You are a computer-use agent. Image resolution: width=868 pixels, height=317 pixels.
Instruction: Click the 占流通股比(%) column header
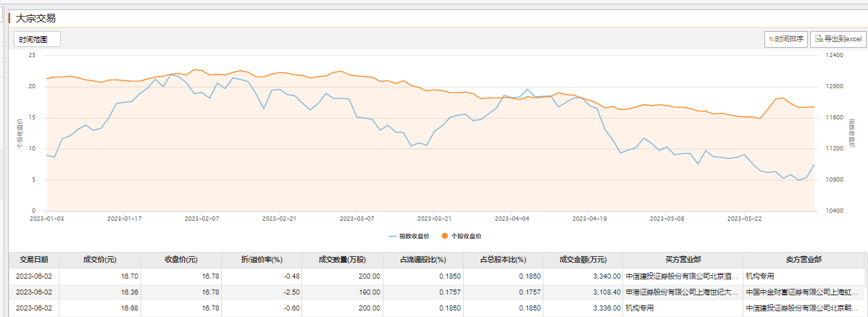[x=423, y=260]
